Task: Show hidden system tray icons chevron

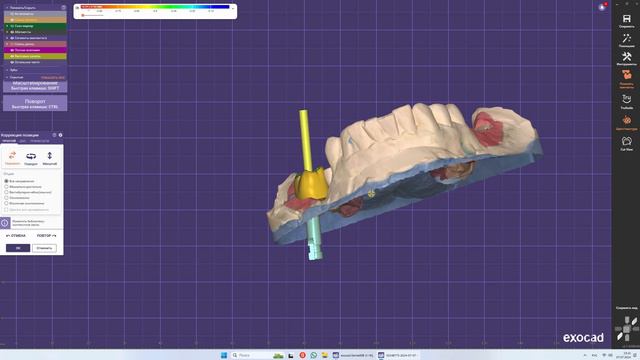Action: tap(584, 355)
